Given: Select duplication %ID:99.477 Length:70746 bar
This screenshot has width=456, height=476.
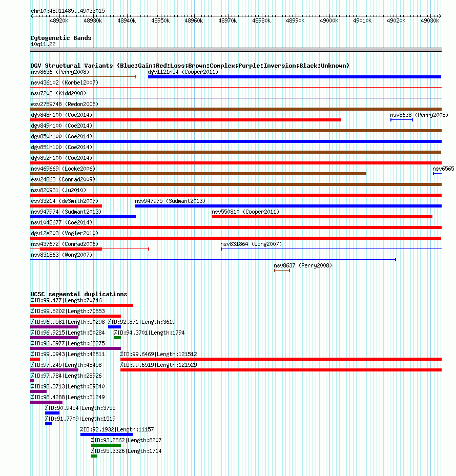Looking at the screenshot, I should click(81, 305).
